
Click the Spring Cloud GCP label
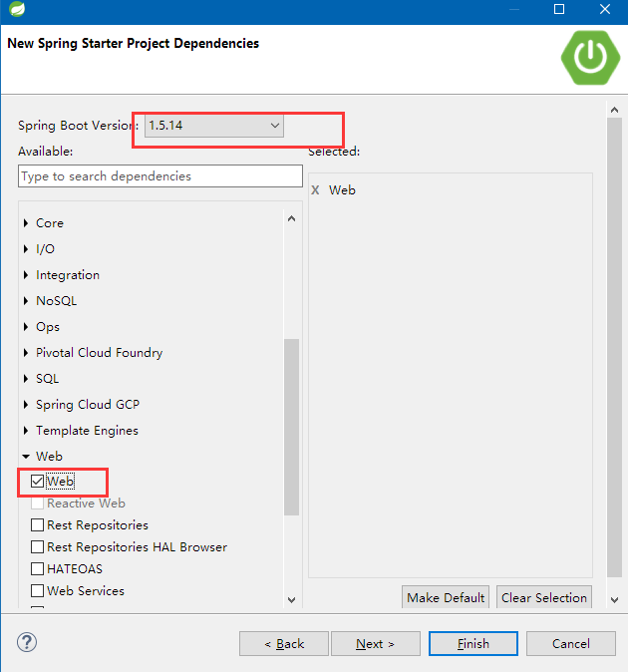point(88,405)
